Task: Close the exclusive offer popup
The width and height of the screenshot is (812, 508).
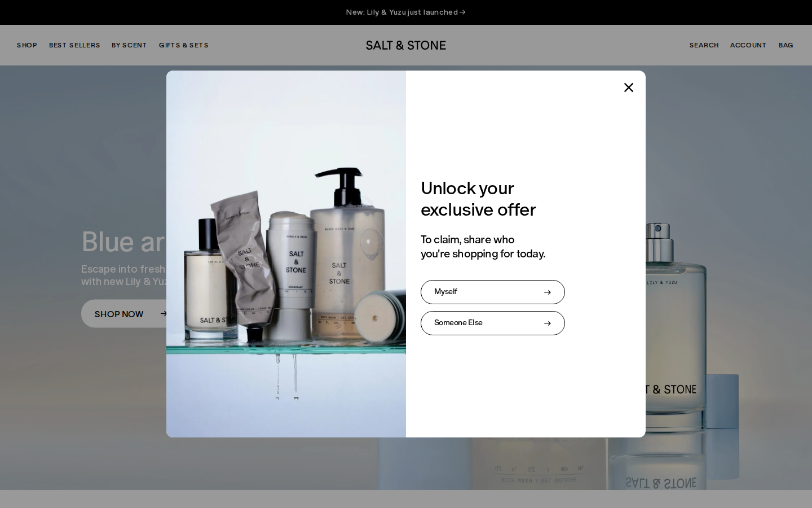Action: coord(629,87)
